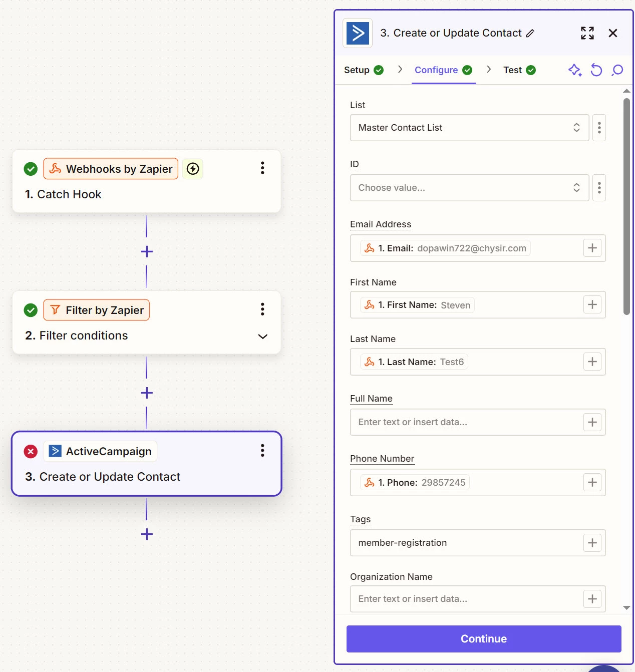Click the 1. Email mapped value pill
This screenshot has width=635, height=672.
click(x=445, y=248)
